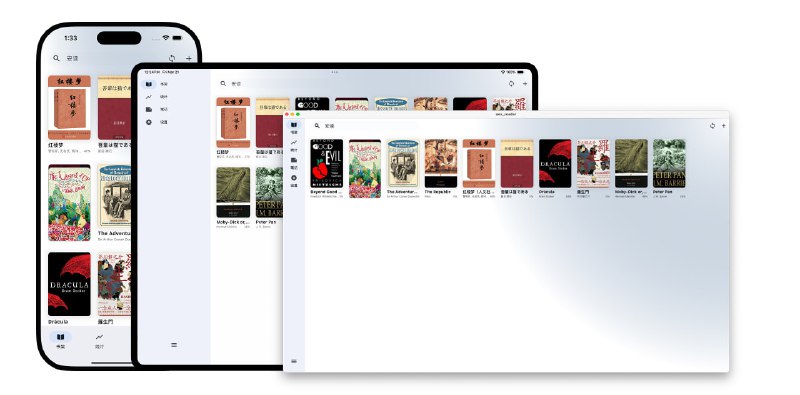The width and height of the screenshot is (800, 395).
Task: Open Peter Pan cover on tablet
Action: tap(269, 192)
